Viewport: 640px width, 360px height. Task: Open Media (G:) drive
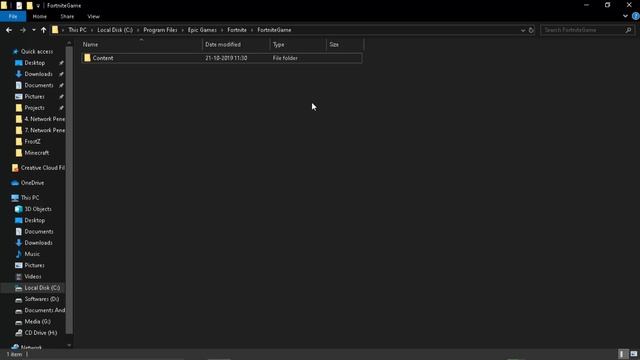click(x=38, y=322)
